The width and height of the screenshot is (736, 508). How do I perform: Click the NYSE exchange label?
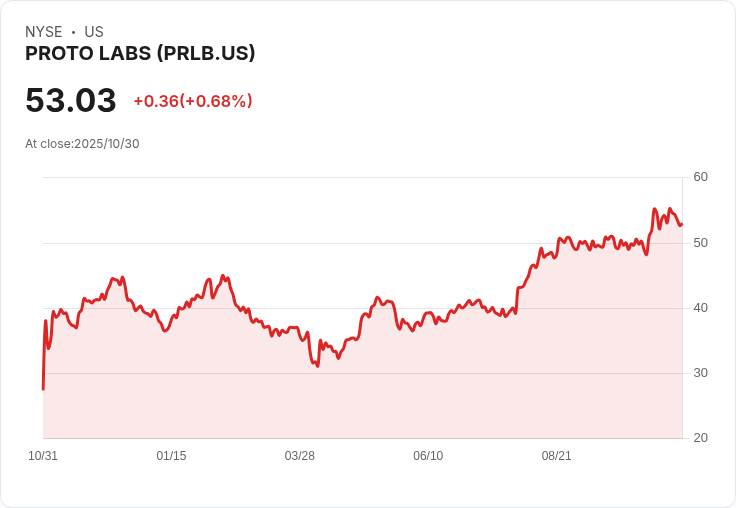click(44, 32)
